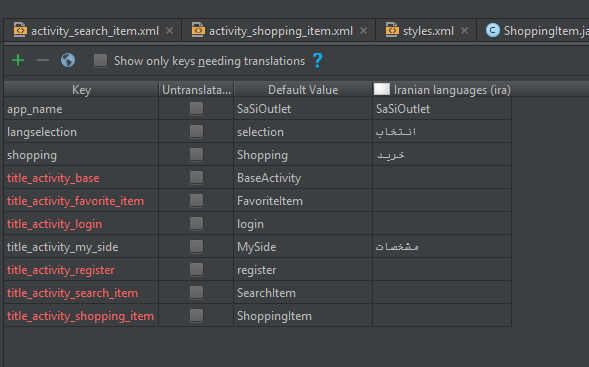Toggle untranslatable checkbox for app_name

click(x=196, y=109)
